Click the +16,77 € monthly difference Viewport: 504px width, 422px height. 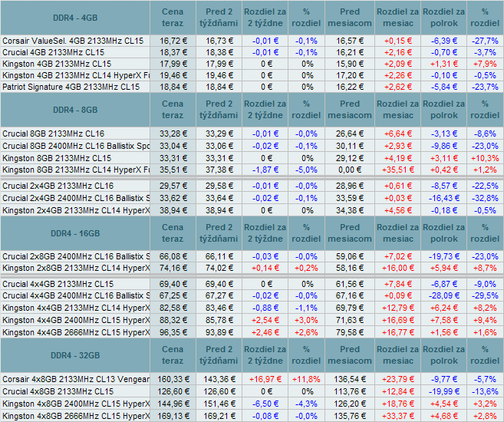[x=398, y=332]
